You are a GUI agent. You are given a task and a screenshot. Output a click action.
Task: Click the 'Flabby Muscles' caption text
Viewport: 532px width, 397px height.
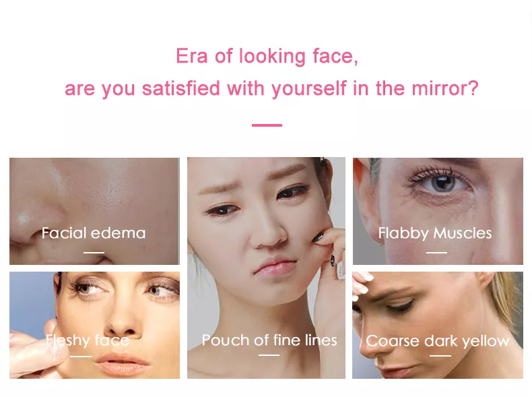(x=435, y=234)
